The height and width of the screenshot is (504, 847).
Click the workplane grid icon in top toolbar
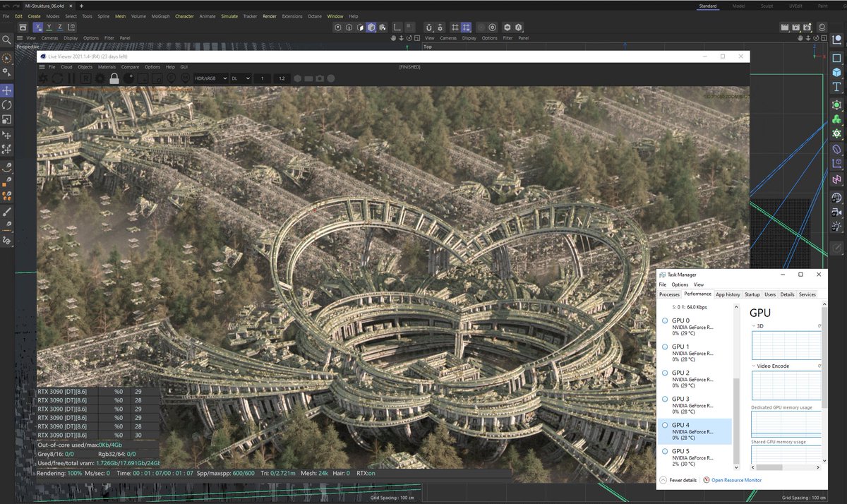pos(455,27)
